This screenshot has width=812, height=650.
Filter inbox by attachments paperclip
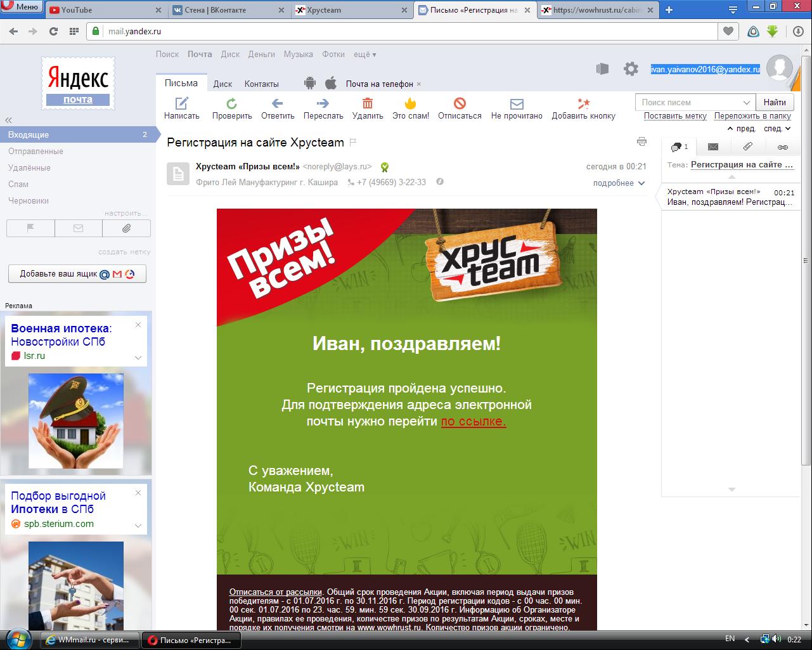point(126,228)
